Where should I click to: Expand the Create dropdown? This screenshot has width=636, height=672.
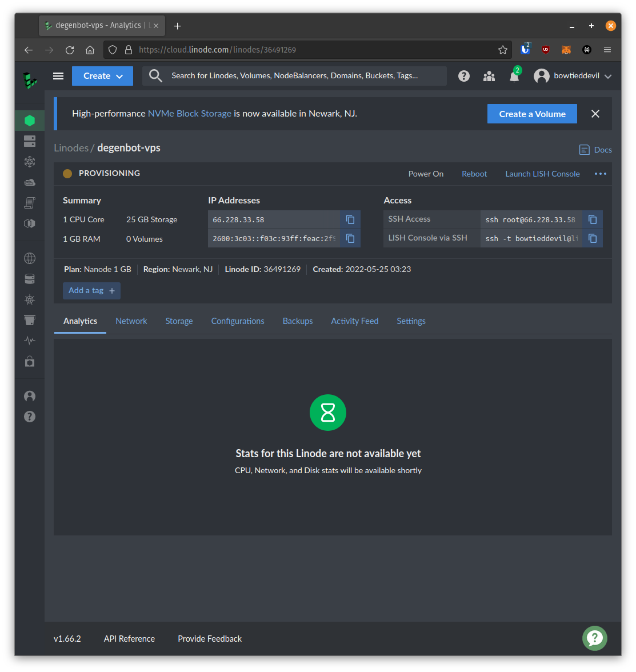(102, 76)
